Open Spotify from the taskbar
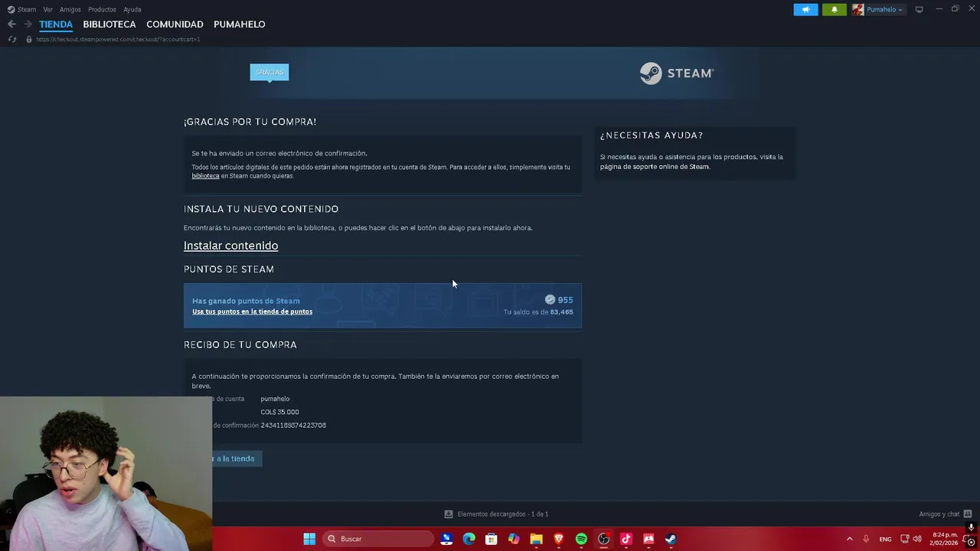Screen dimensions: 980x551 point(581,539)
